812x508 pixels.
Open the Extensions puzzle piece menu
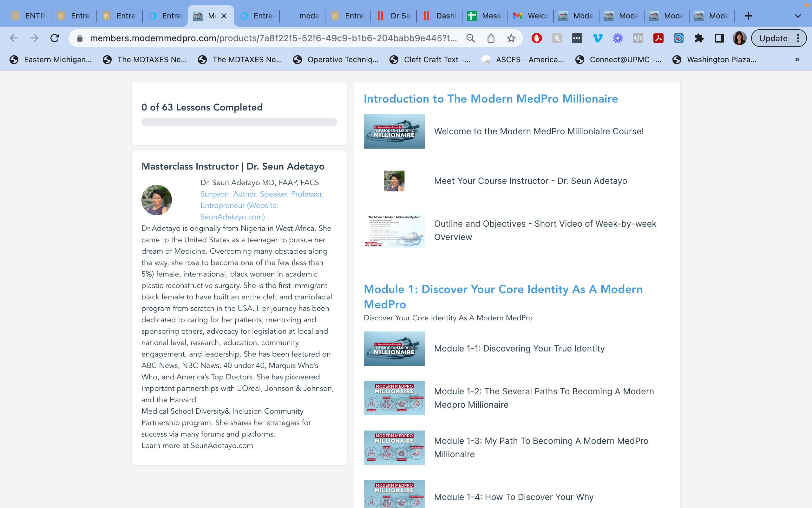tap(699, 38)
